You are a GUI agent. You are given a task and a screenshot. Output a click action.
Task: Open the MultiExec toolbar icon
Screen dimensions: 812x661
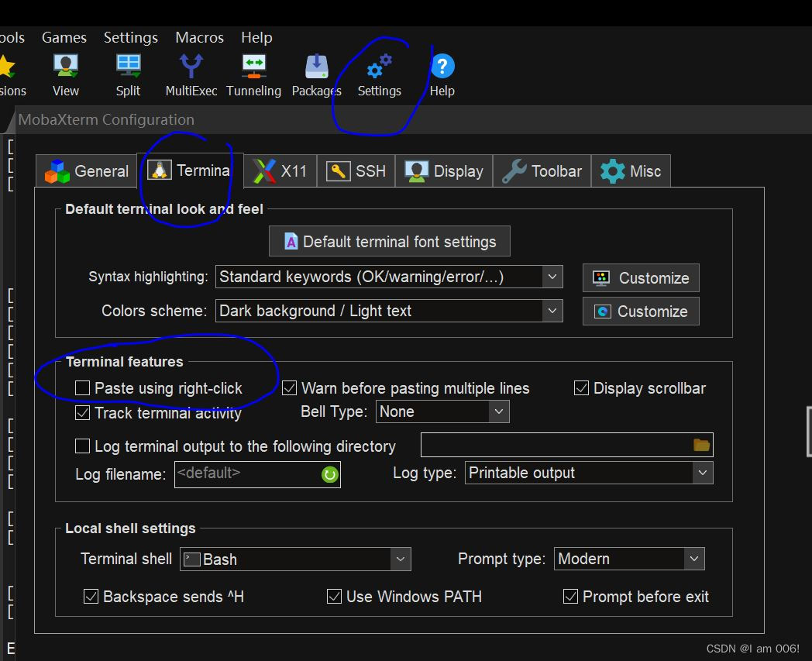[x=191, y=75]
